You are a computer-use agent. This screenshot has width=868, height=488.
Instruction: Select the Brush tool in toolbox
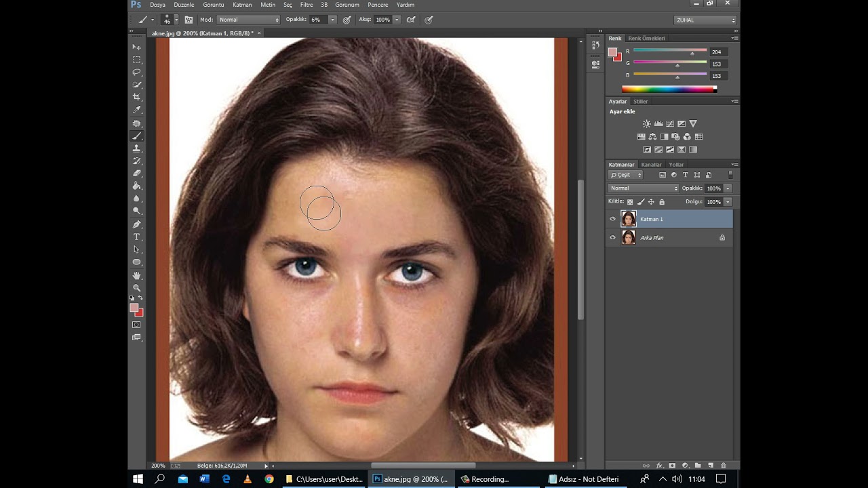pos(136,136)
